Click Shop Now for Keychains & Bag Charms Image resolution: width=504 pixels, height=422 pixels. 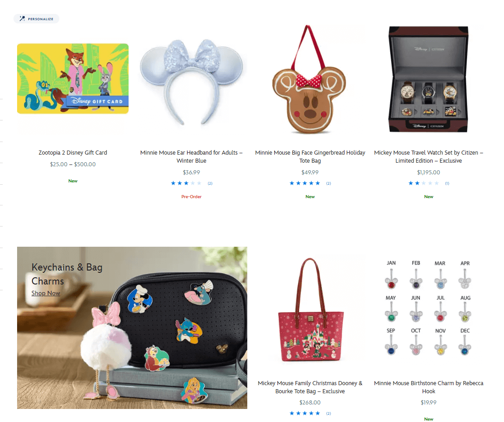pos(46,293)
